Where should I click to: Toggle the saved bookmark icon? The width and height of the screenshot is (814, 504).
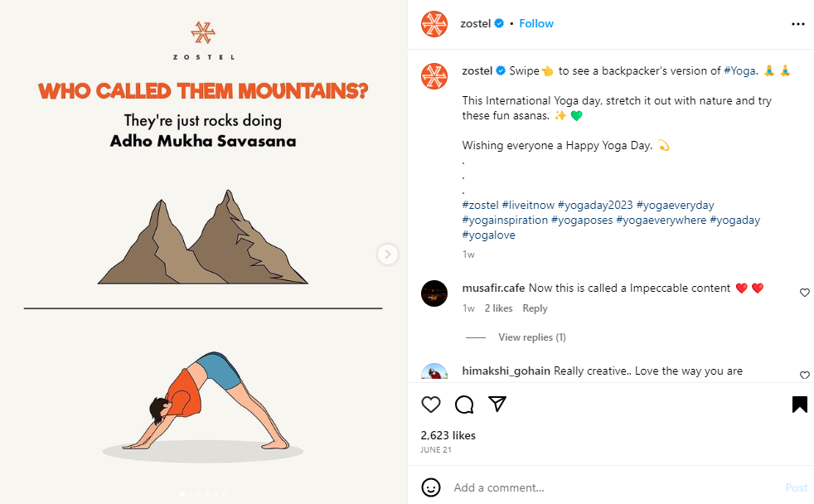coord(799,405)
